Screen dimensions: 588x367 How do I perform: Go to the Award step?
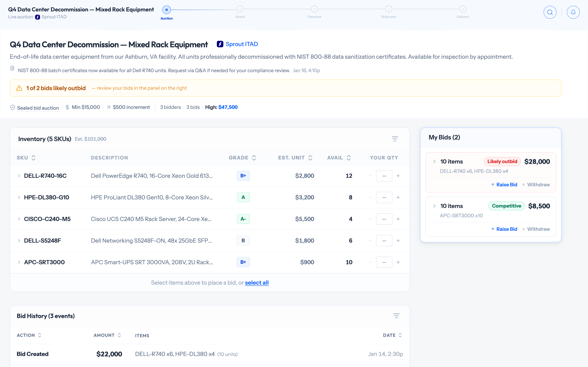pyautogui.click(x=240, y=9)
